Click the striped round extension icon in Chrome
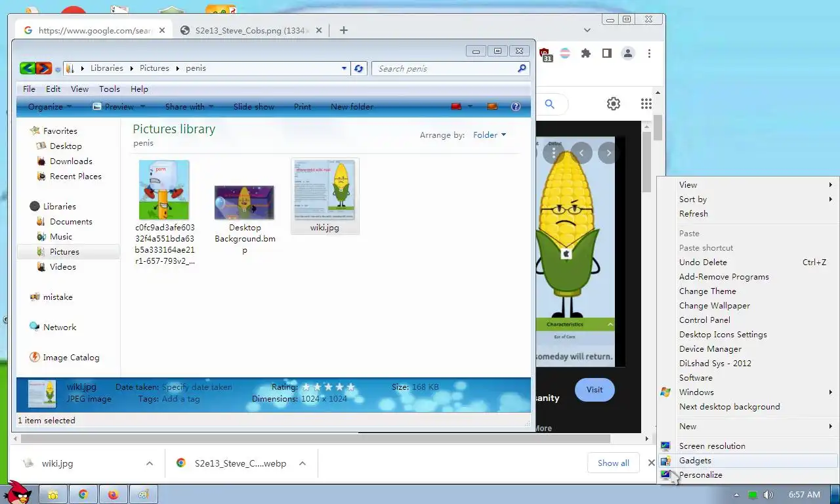This screenshot has height=504, width=840. 564,53
